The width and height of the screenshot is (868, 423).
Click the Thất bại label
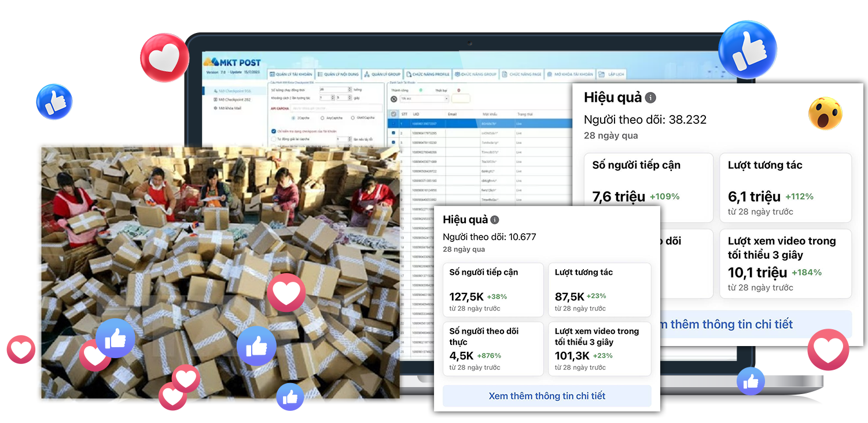(x=441, y=90)
